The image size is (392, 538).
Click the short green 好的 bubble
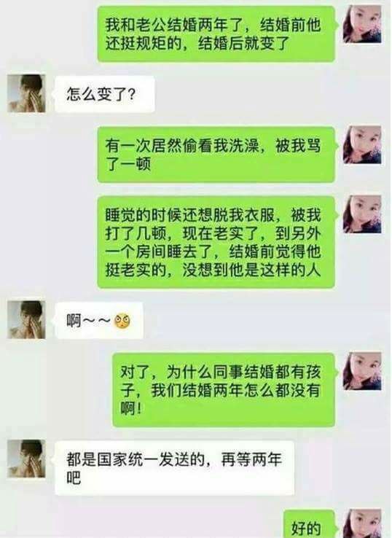click(x=309, y=524)
